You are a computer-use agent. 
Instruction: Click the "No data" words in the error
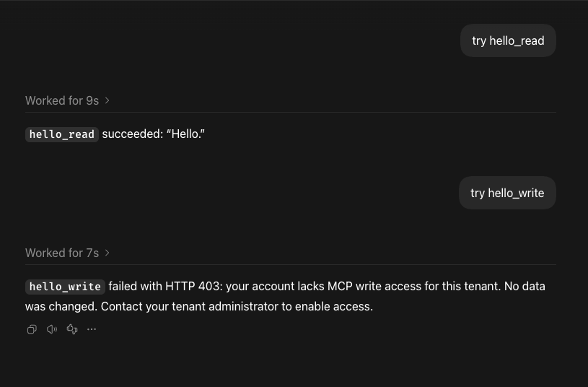click(525, 287)
